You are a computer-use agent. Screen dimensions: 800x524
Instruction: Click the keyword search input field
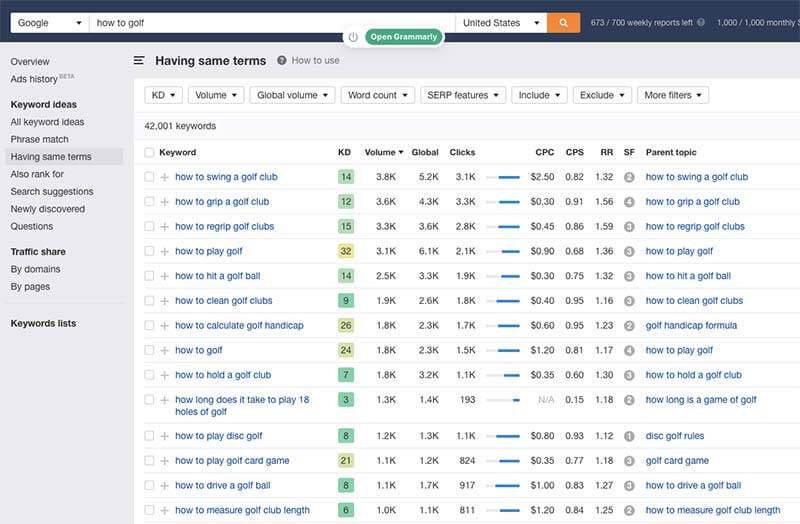(270, 22)
